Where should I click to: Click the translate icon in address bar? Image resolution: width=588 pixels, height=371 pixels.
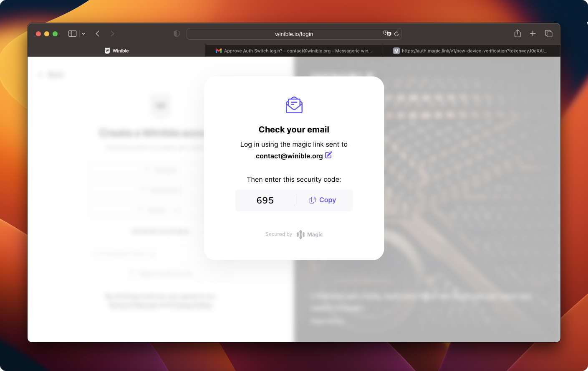(x=387, y=33)
